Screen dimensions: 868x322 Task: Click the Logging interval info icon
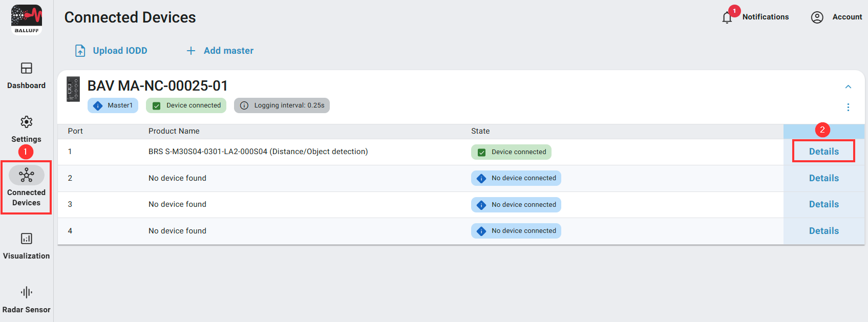click(244, 105)
